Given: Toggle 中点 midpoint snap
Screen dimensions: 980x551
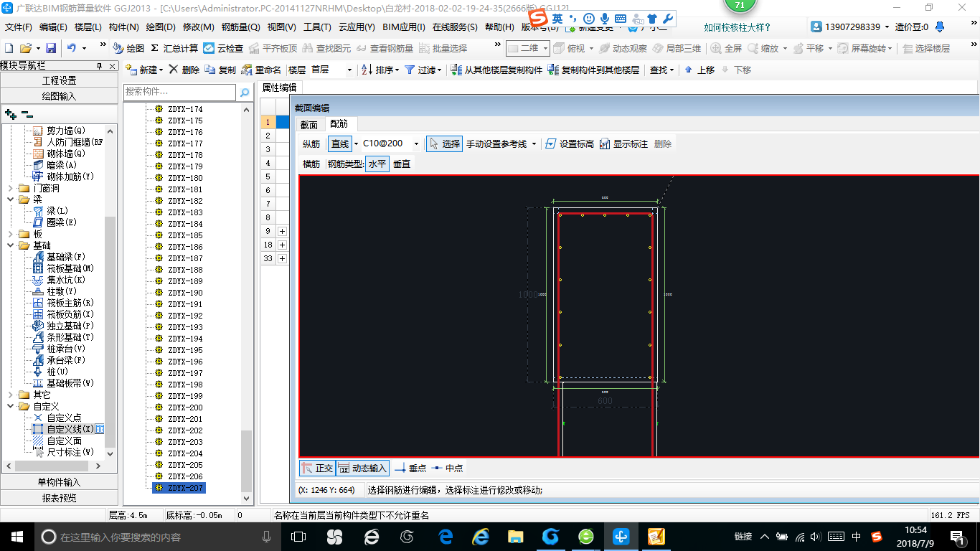Looking at the screenshot, I should click(447, 468).
